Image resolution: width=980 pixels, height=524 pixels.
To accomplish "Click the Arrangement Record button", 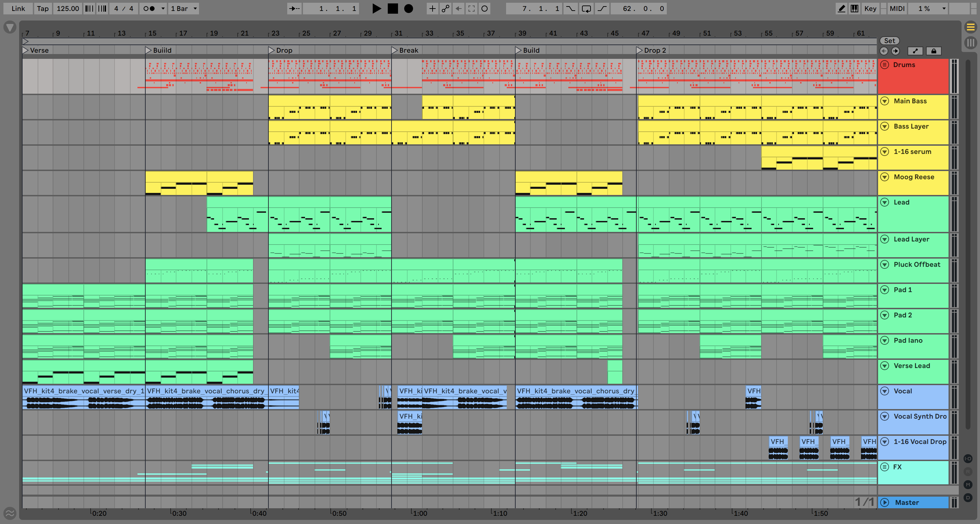I will point(408,8).
